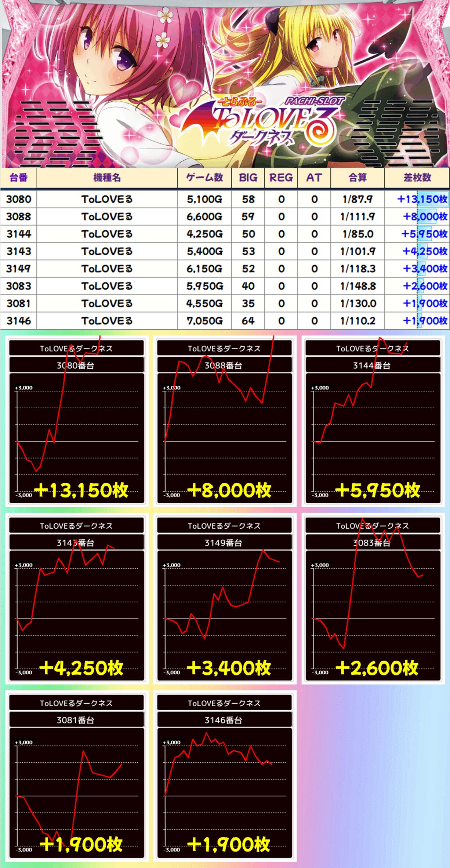Click the +13,150枚 value in table

point(422,199)
